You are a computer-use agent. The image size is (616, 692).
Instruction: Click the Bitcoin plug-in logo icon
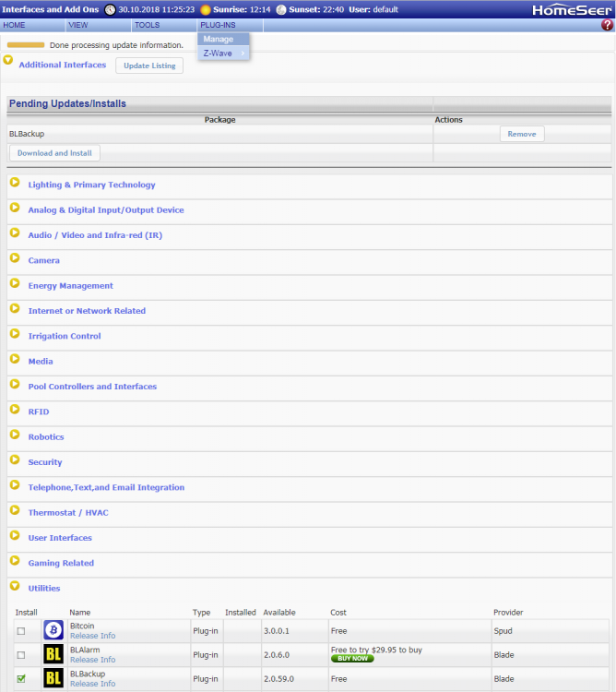(53, 630)
